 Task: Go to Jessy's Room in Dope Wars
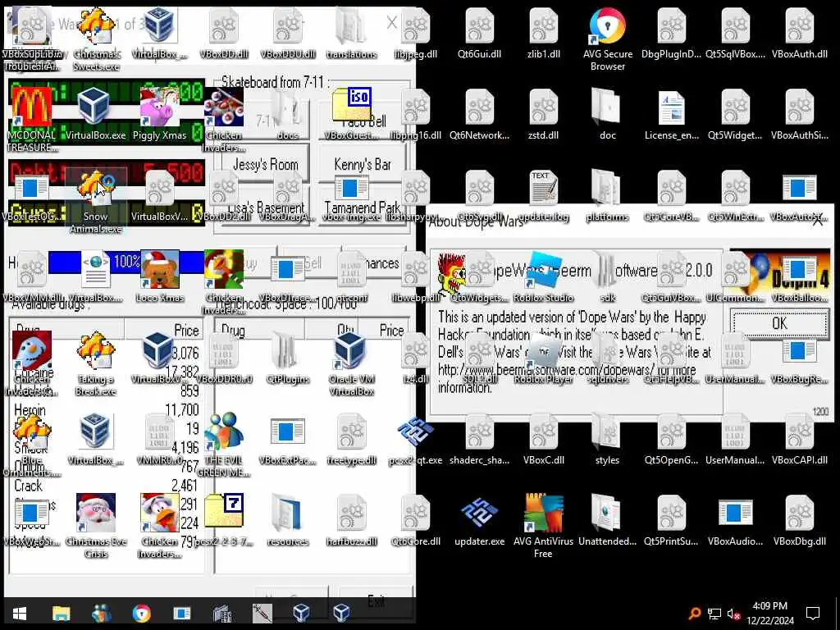265,164
